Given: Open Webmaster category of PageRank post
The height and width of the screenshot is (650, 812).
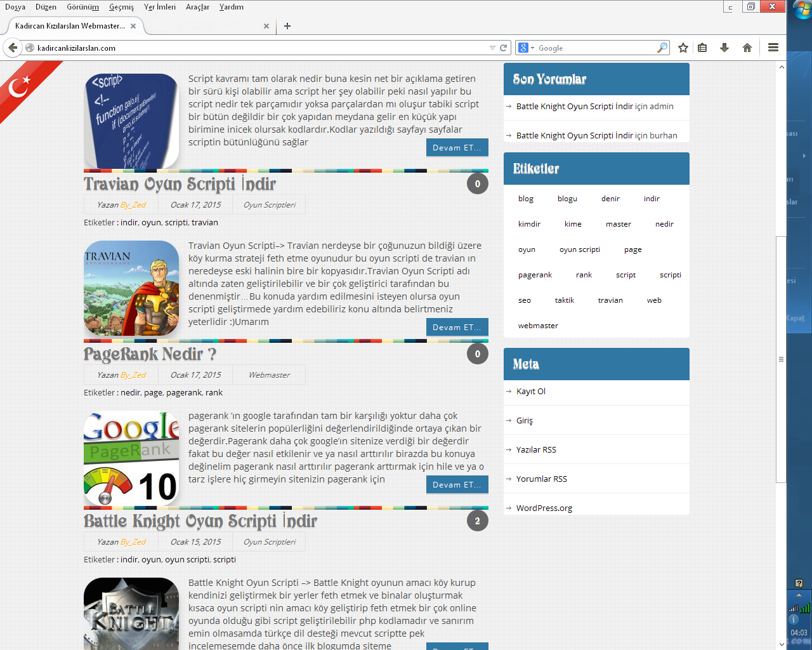Looking at the screenshot, I should pyautogui.click(x=269, y=375).
